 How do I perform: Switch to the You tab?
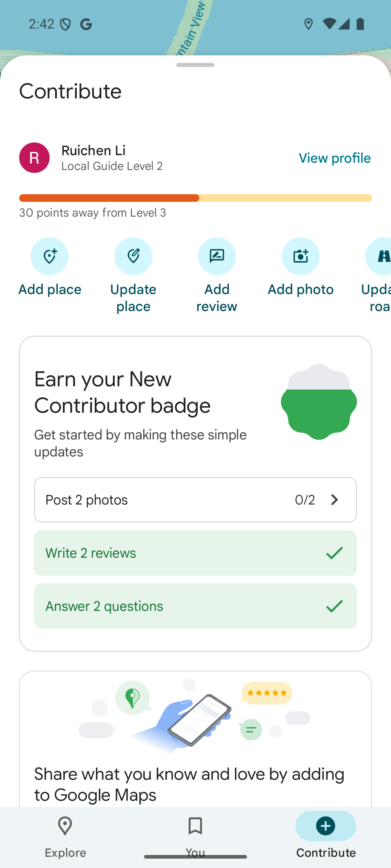(x=195, y=836)
